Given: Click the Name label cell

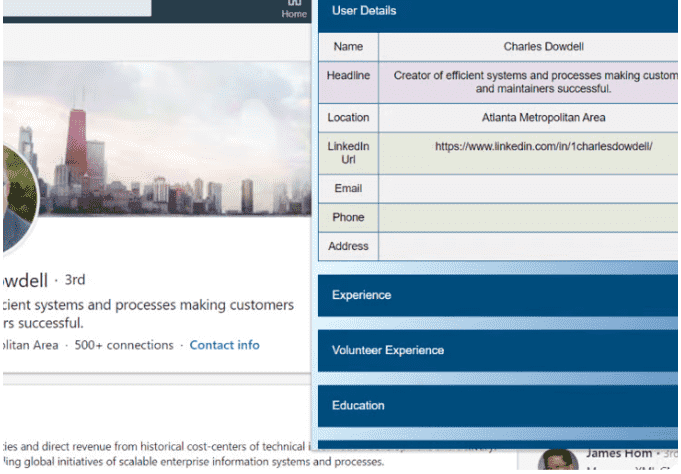Looking at the screenshot, I should (x=348, y=47).
